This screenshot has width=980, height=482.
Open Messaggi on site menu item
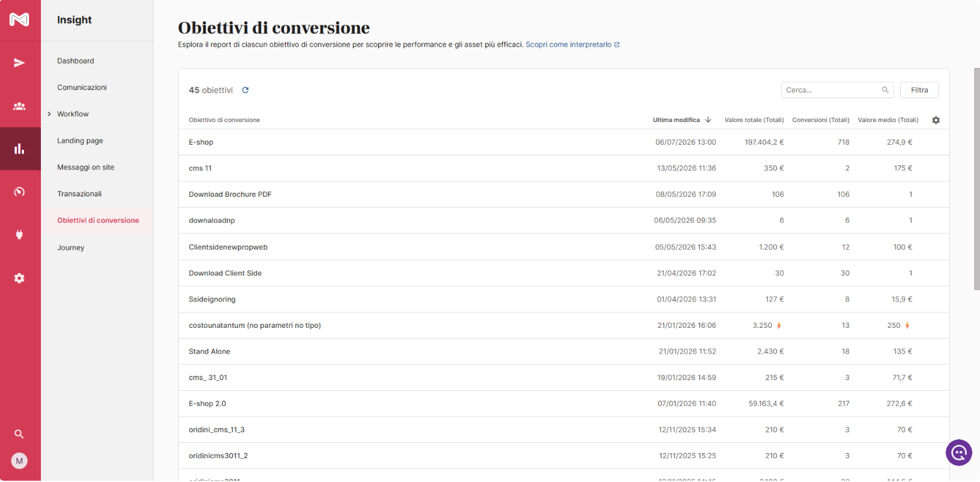(86, 167)
